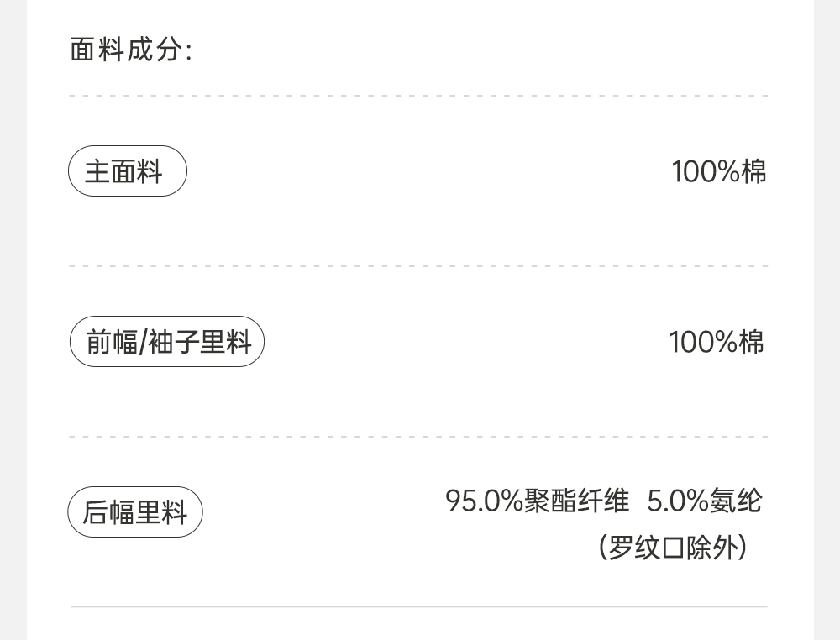Click the (罗纹口除外) note
The width and height of the screenshot is (840, 640).
(x=673, y=548)
